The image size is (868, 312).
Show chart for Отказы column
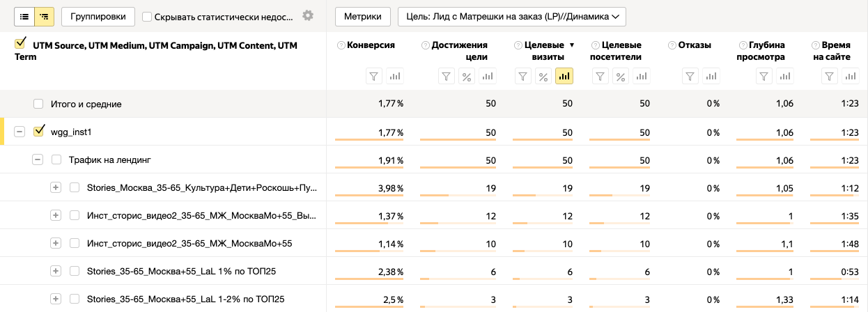click(x=711, y=76)
